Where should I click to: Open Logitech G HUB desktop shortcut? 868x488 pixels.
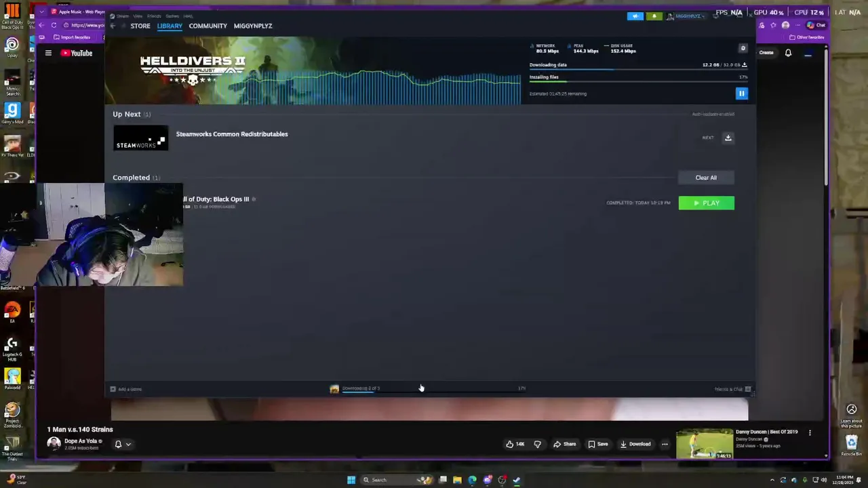[x=12, y=348]
